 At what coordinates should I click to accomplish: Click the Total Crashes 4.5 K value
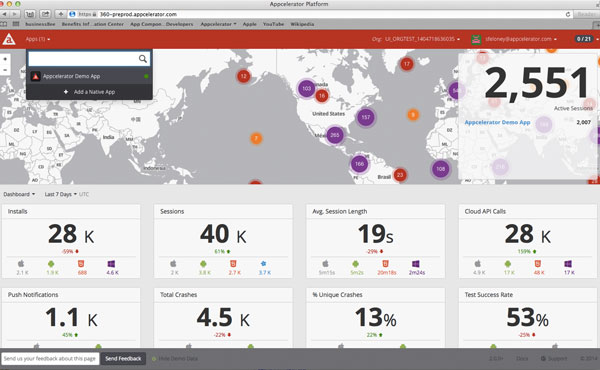[x=223, y=318]
